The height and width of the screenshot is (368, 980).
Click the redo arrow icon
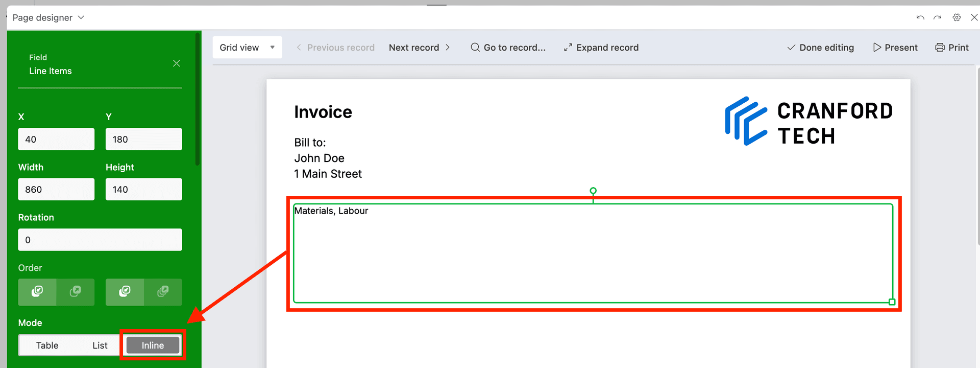click(938, 17)
